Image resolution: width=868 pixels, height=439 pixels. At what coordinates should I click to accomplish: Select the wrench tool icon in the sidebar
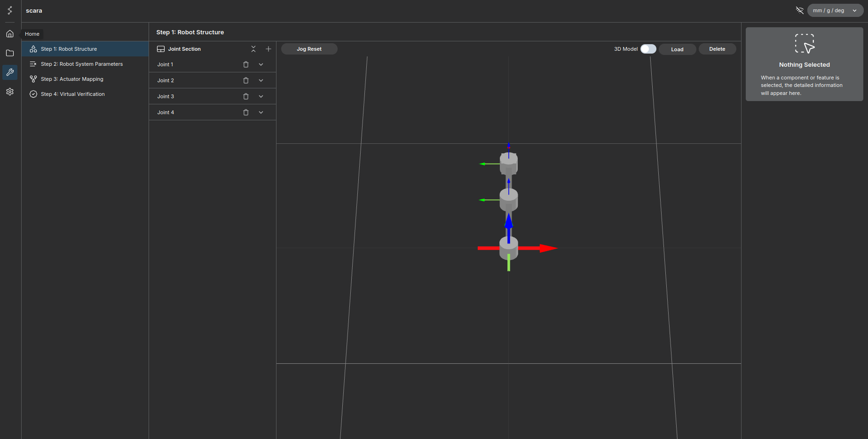[x=10, y=72]
